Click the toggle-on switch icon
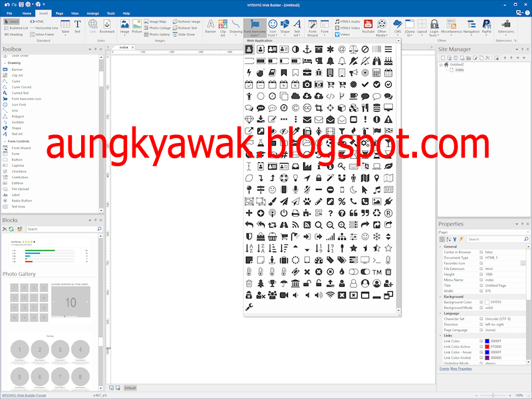Image resolution: width=532 pixels, height=399 pixels. tap(365, 272)
